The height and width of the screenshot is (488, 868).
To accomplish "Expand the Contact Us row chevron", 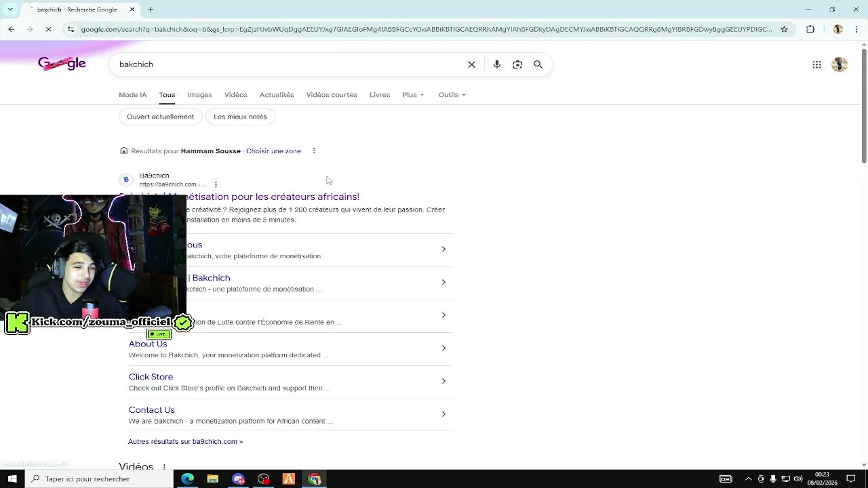I will point(443,414).
